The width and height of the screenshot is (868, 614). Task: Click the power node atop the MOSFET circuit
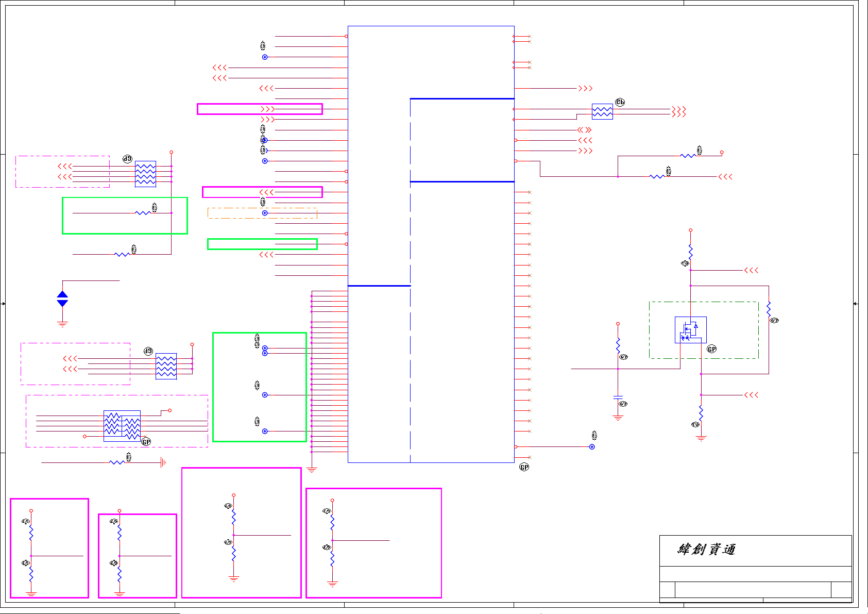(690, 230)
